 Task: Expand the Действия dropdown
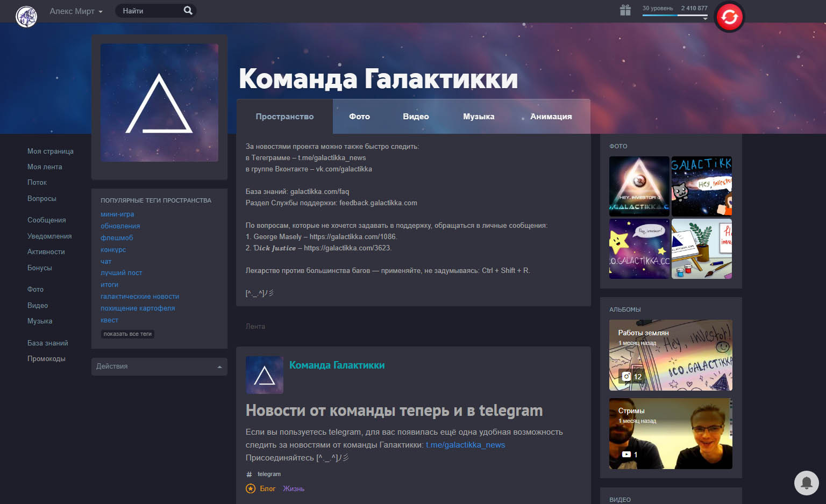pos(159,366)
